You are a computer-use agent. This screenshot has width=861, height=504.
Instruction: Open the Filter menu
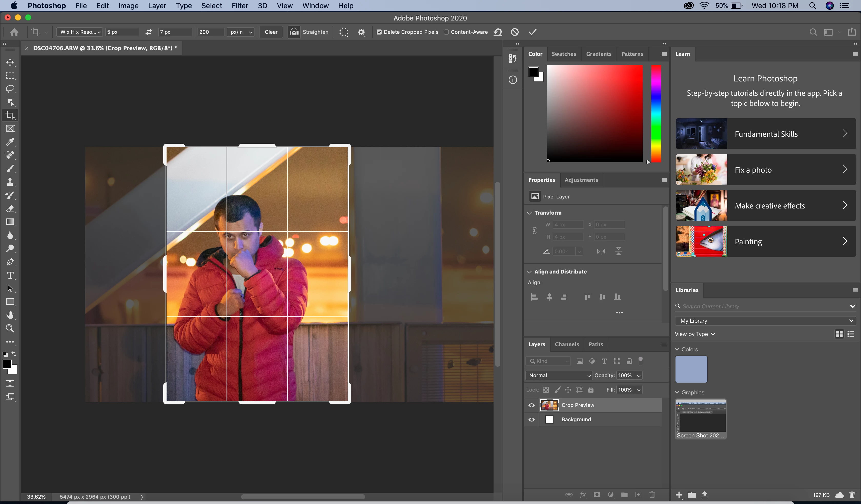point(240,6)
